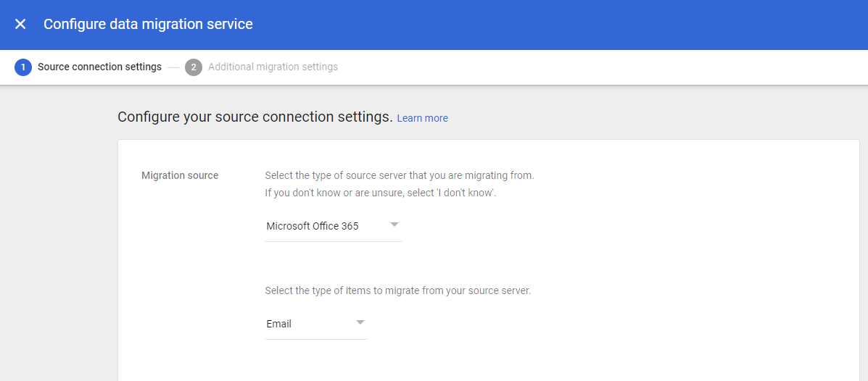Close the data migration configuration dialog
The height and width of the screenshot is (381, 868).
(20, 25)
